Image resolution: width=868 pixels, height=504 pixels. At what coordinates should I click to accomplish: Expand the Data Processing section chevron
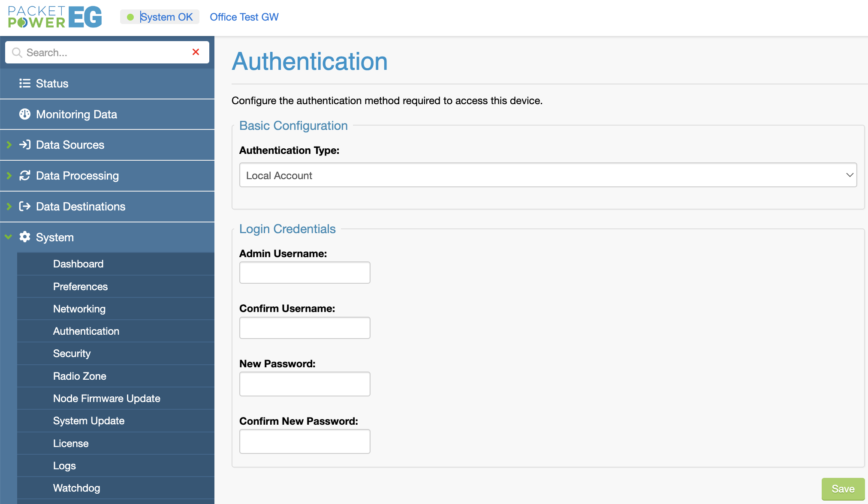pyautogui.click(x=9, y=176)
